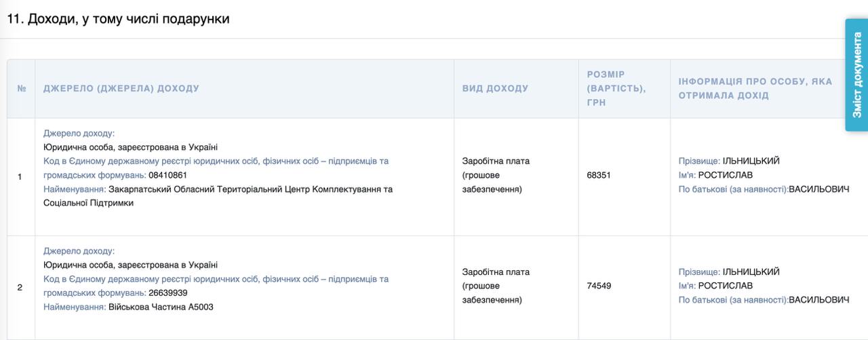
Task: Click the patronymic ВАСИЛЬОВИЧ in the second row
Action: click(x=818, y=300)
